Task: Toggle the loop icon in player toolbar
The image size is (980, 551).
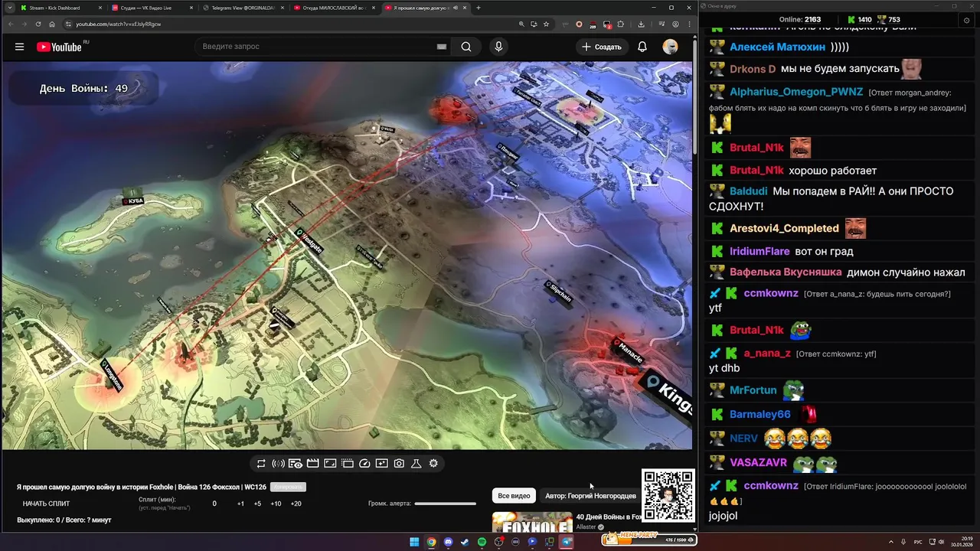Action: coord(261,464)
